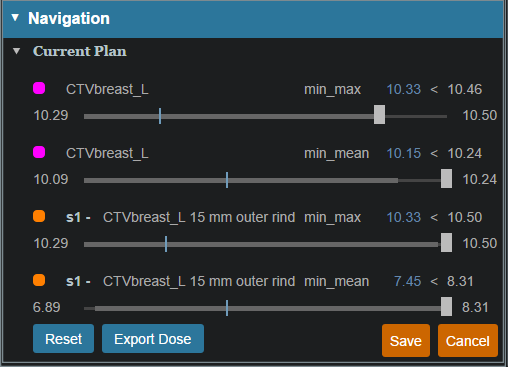Collapse the Current Plan section
Viewport: 508px width, 367px height.
[16, 51]
